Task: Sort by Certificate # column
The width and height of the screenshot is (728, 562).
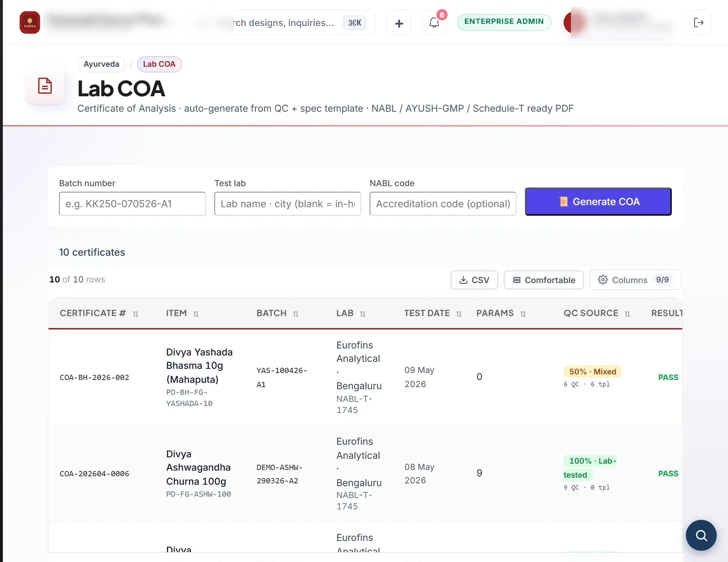Action: click(x=136, y=314)
